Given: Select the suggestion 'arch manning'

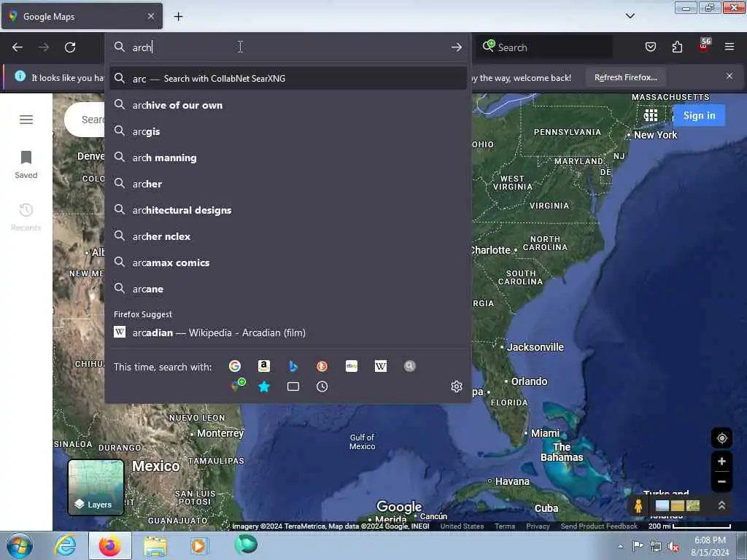Looking at the screenshot, I should pos(287,157).
